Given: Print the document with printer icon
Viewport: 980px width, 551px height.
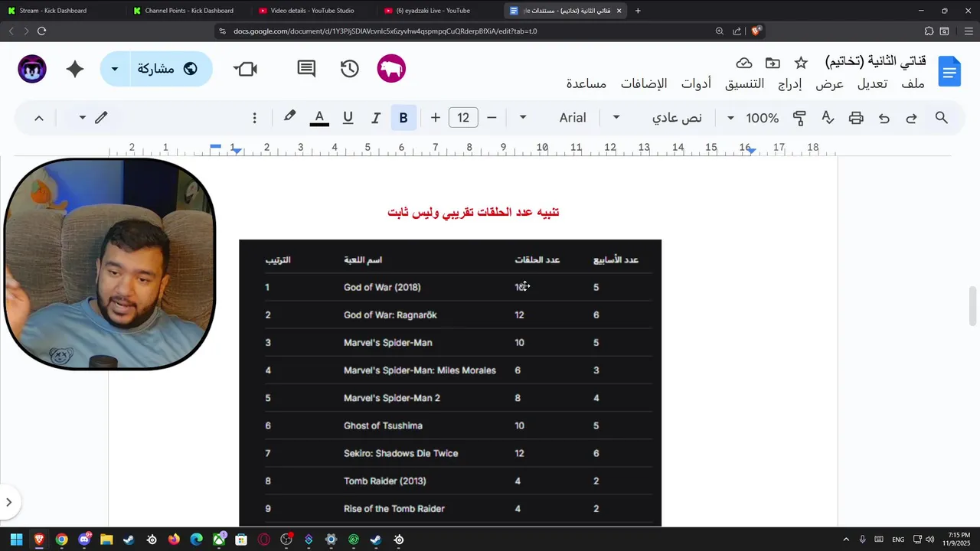Looking at the screenshot, I should click(x=856, y=118).
